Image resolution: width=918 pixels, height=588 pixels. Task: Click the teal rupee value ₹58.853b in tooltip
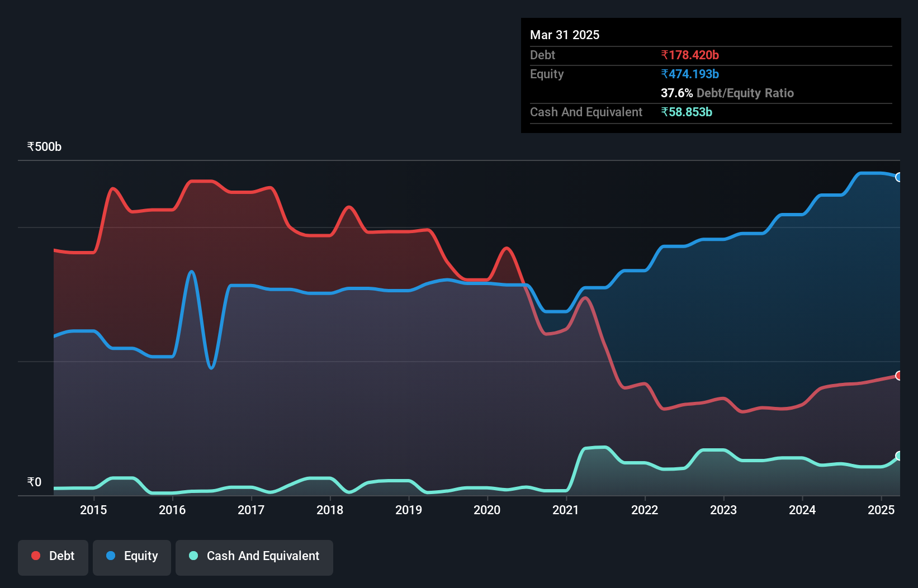coord(687,112)
